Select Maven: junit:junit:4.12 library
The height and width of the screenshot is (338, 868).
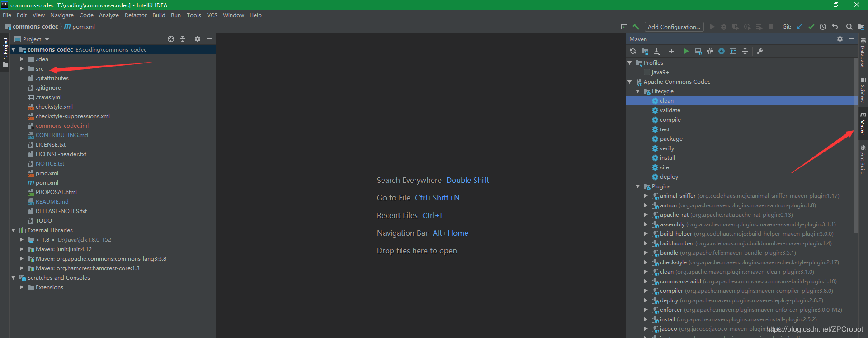tap(64, 249)
